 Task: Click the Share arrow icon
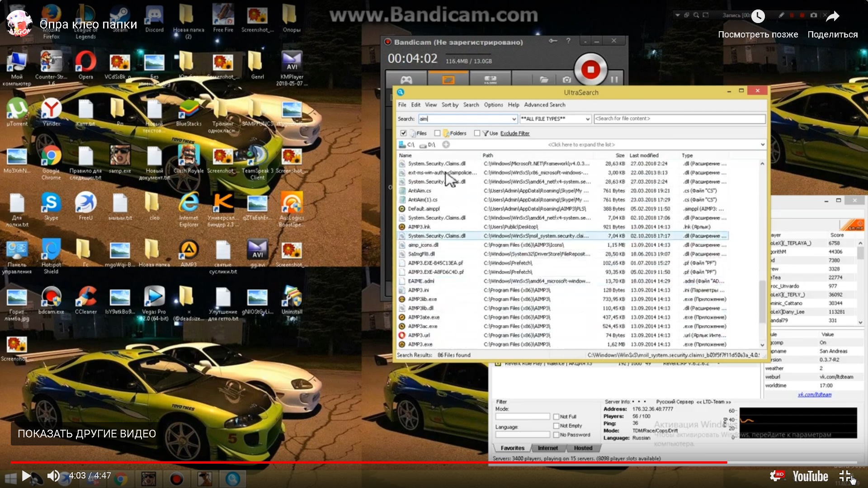coord(832,17)
